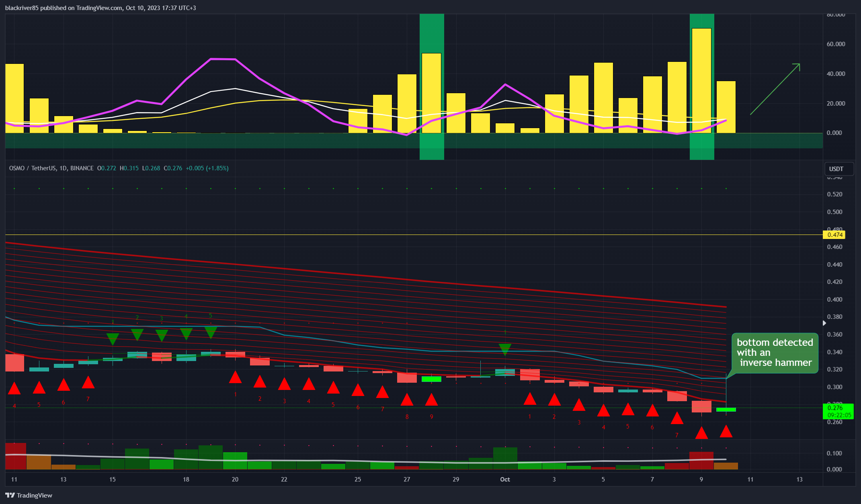
Task: Click the orange volume bar on the latest day
Action: point(726,466)
